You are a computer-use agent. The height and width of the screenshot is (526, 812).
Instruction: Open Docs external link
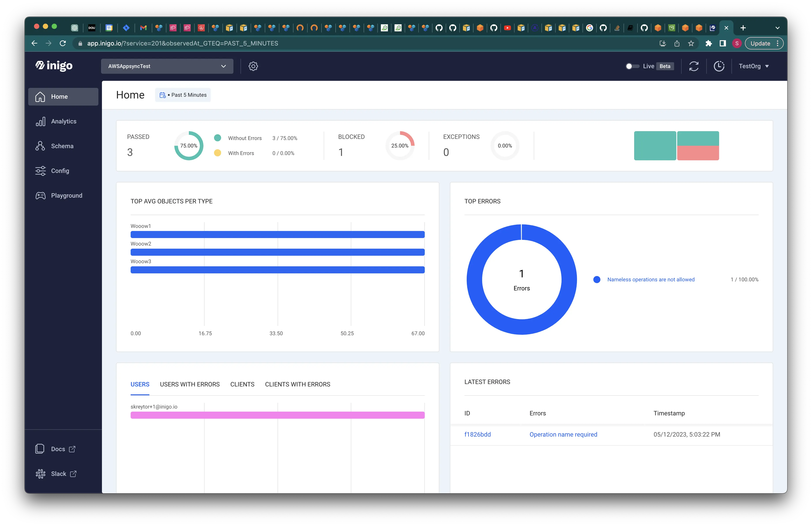[x=55, y=449]
